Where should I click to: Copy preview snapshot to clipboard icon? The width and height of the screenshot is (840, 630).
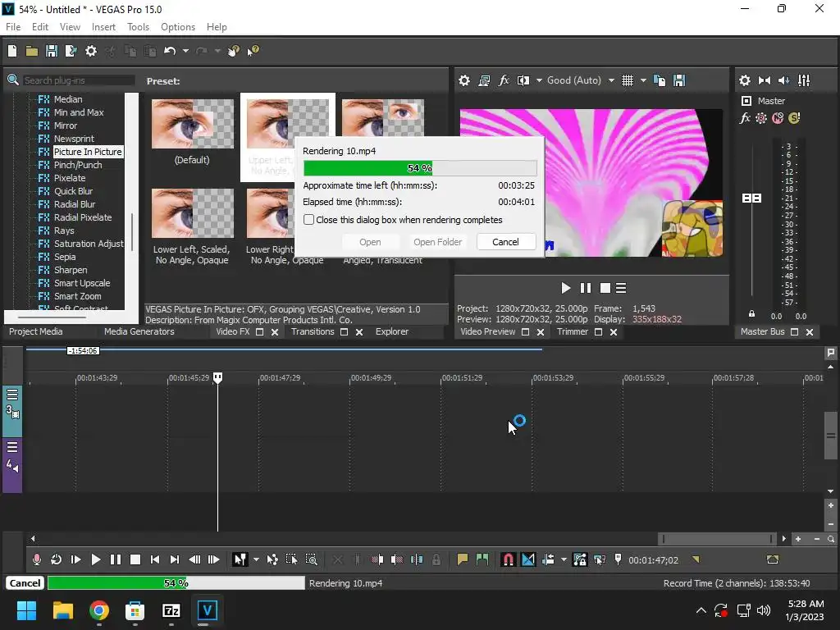[x=660, y=80]
